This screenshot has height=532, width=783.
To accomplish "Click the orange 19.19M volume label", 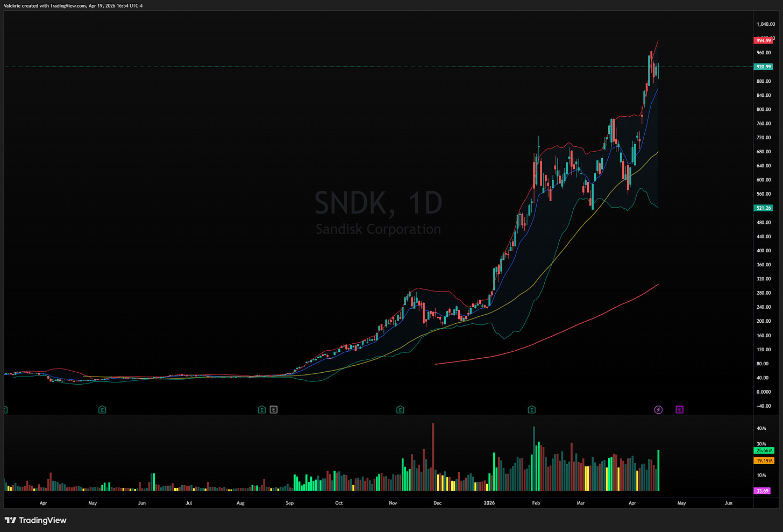I will point(765,460).
